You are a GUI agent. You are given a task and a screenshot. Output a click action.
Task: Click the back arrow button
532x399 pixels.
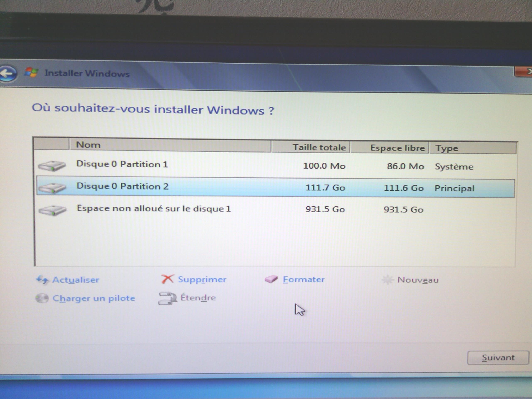(8, 73)
